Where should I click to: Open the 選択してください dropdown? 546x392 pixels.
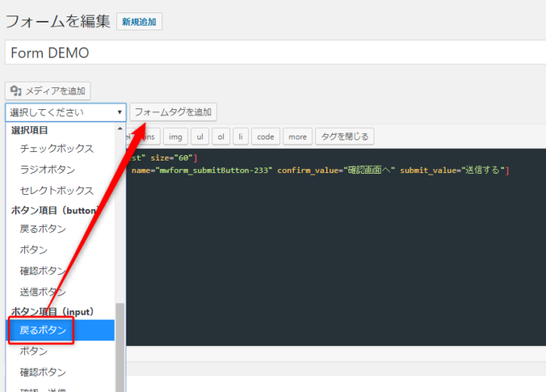tap(65, 112)
